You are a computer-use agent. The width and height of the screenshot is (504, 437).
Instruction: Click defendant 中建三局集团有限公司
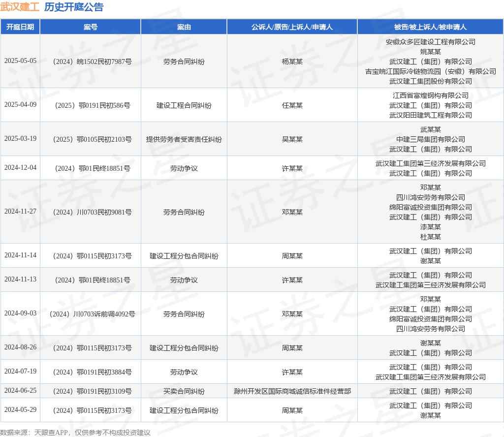[x=430, y=139]
